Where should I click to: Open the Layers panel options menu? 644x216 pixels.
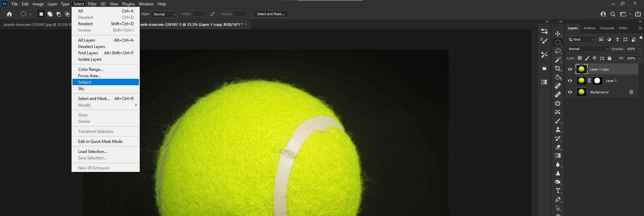pyautogui.click(x=640, y=28)
